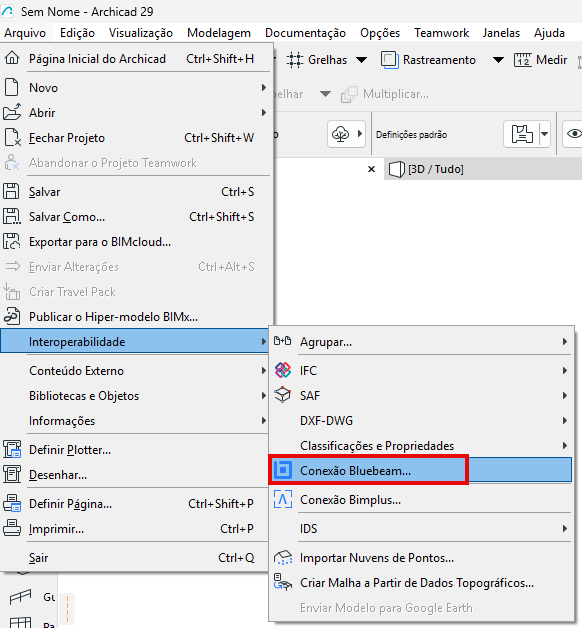582x628 pixels.
Task: Open the Modelagem menu
Action: [x=219, y=33]
